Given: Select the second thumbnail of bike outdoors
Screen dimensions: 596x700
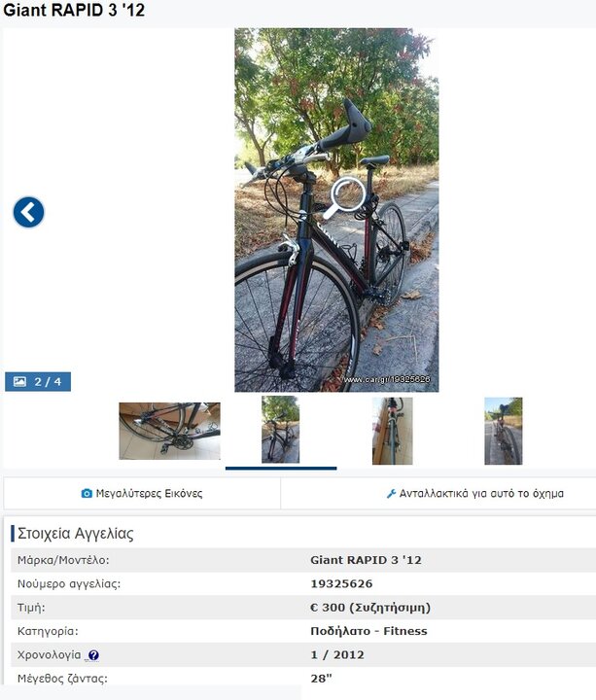Looking at the screenshot, I should pos(280,430).
